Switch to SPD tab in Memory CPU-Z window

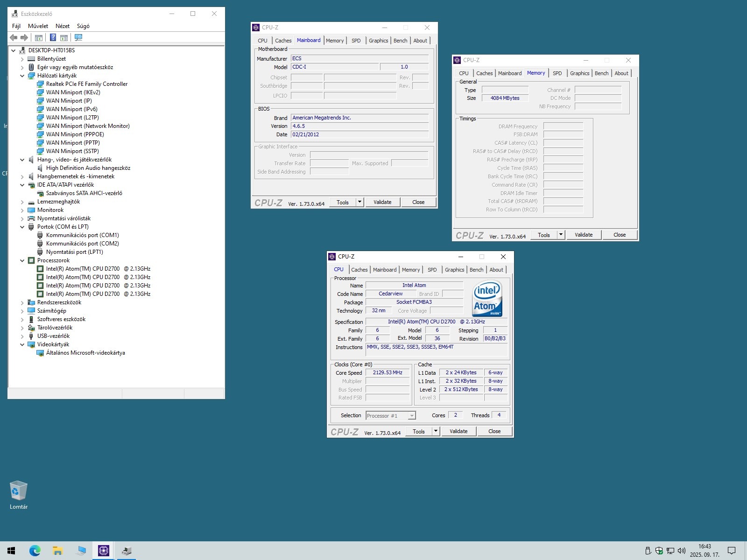pos(557,73)
